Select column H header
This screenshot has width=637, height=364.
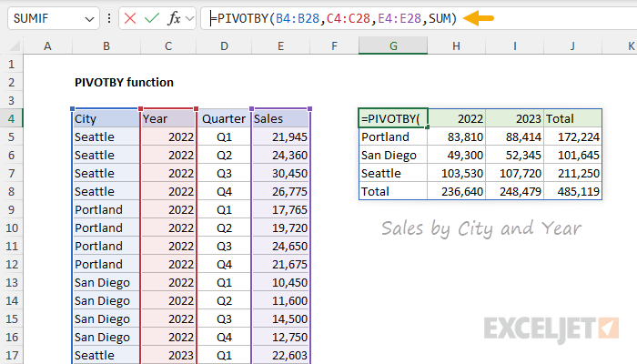456,45
